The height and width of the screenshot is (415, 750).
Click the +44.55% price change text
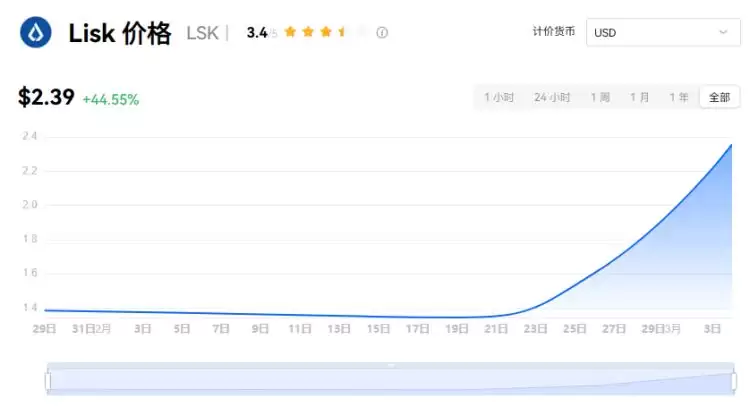tap(110, 99)
